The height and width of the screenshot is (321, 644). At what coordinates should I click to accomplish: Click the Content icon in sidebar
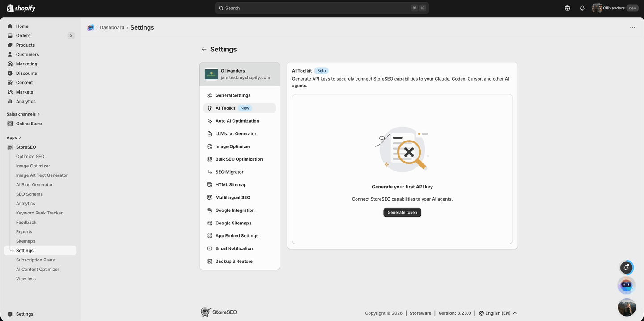[x=10, y=82]
